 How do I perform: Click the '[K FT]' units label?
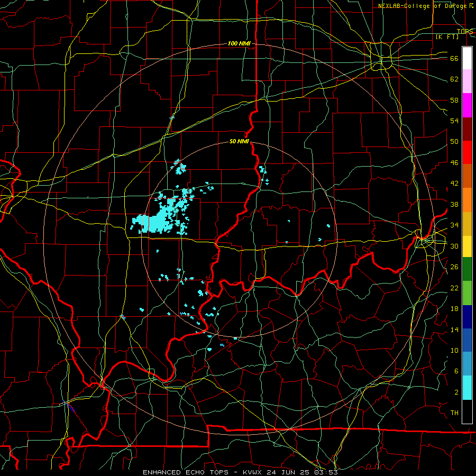pos(447,36)
